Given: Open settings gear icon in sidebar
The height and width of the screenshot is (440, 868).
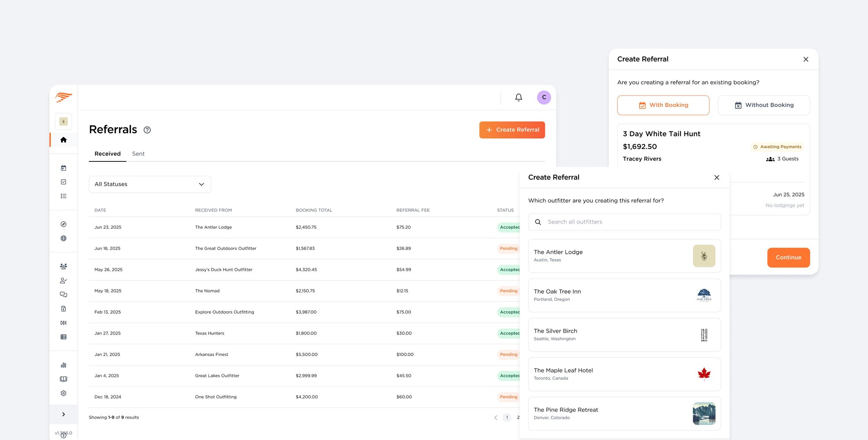Looking at the screenshot, I should point(63,393).
